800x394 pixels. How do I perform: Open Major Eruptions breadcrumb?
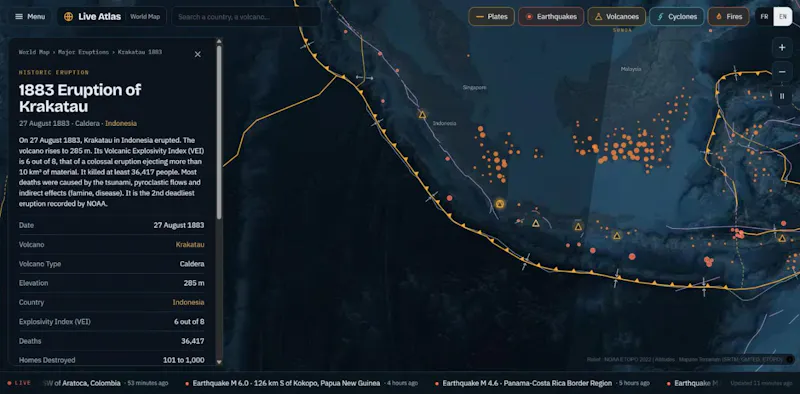83,52
